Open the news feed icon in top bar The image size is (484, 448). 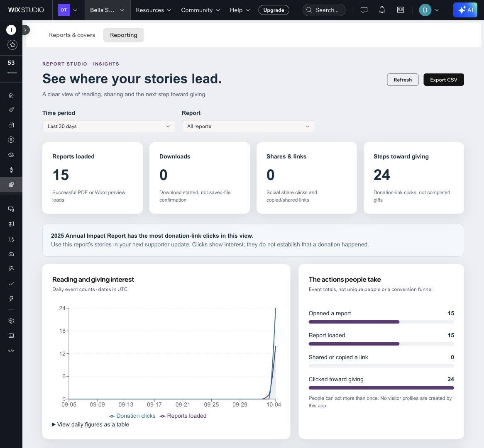coord(400,10)
